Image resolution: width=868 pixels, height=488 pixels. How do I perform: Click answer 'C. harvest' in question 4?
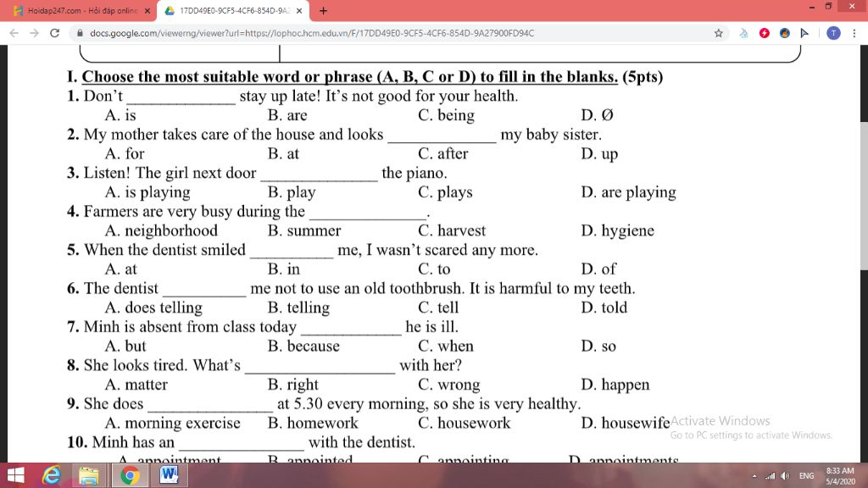tap(452, 230)
